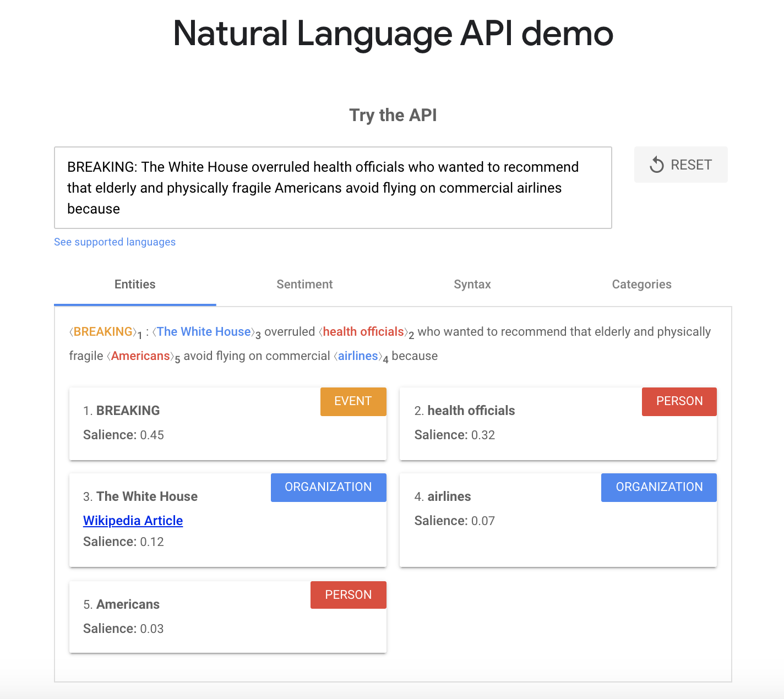Click the highlighted airlines entity in text

(x=358, y=356)
